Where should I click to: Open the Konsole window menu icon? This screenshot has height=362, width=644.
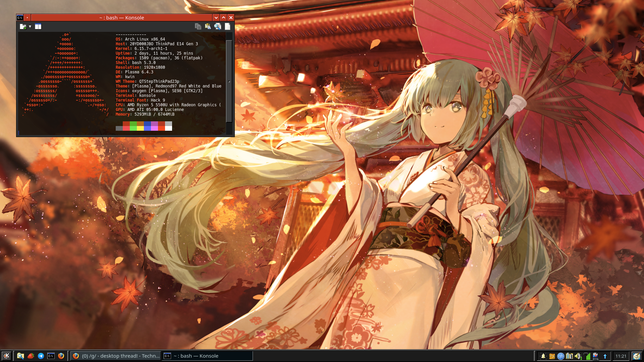(20, 18)
